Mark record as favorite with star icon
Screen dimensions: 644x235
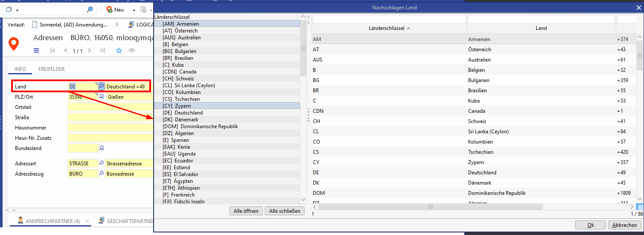(x=119, y=50)
